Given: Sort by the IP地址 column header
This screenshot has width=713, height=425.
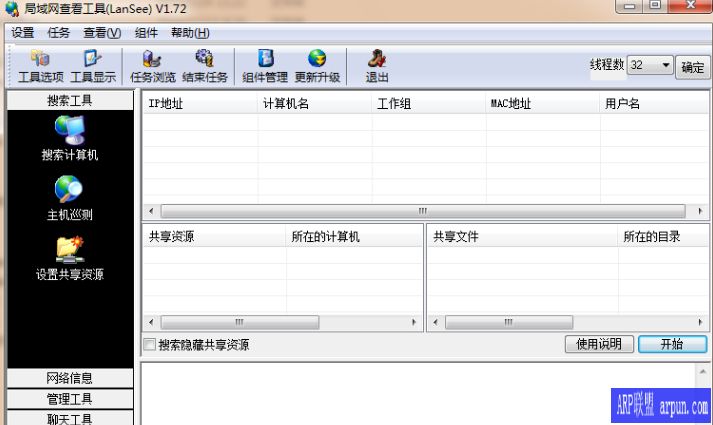Looking at the screenshot, I should point(200,104).
